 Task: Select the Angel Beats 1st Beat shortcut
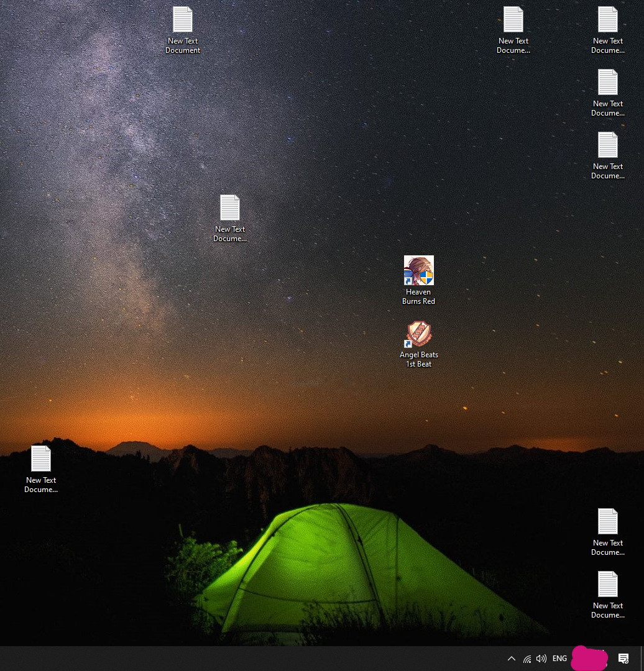(419, 344)
